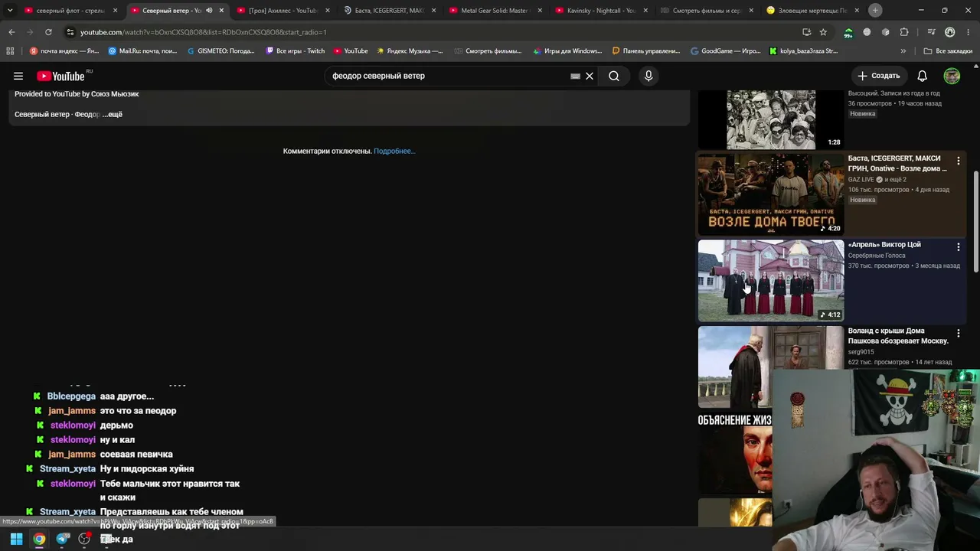Start voice search with the microphone
The image size is (980, 551).
click(x=648, y=76)
